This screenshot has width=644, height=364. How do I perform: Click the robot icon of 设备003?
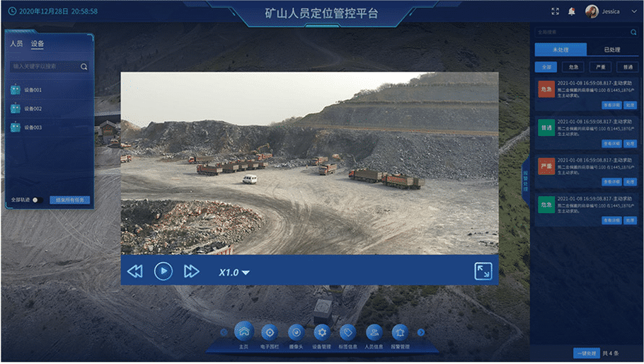(x=15, y=127)
